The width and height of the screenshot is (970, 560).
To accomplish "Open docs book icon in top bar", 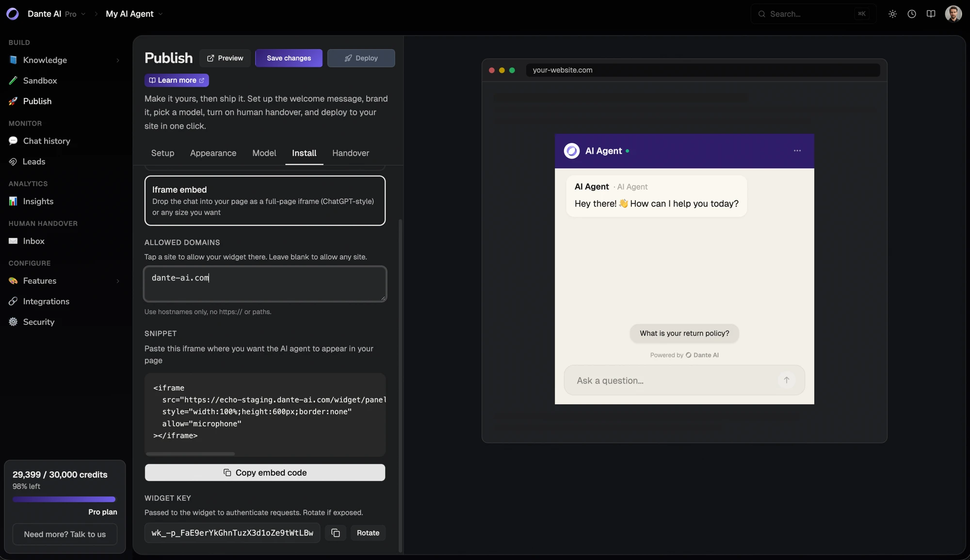I will 931,14.
